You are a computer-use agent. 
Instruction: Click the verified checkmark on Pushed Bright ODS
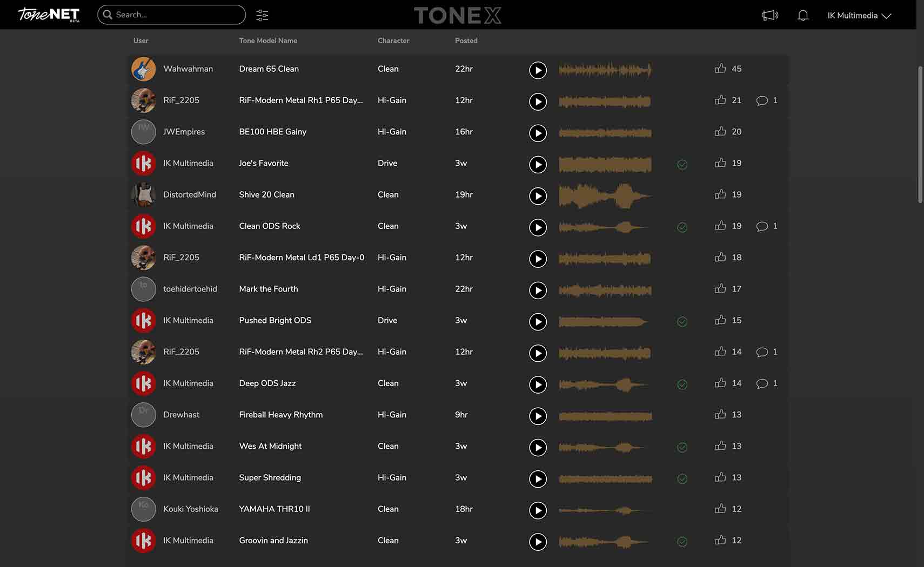682,322
